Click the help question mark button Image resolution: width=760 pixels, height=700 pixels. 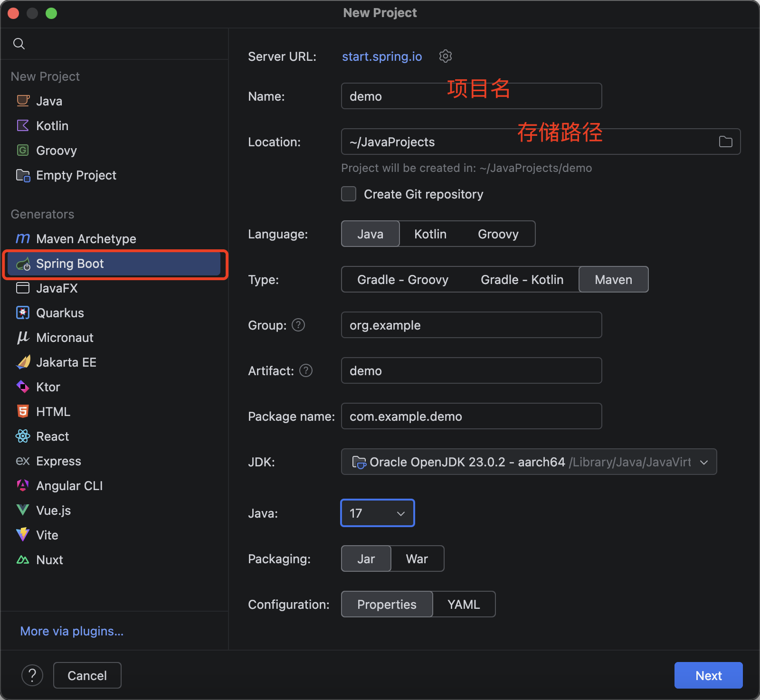tap(32, 675)
